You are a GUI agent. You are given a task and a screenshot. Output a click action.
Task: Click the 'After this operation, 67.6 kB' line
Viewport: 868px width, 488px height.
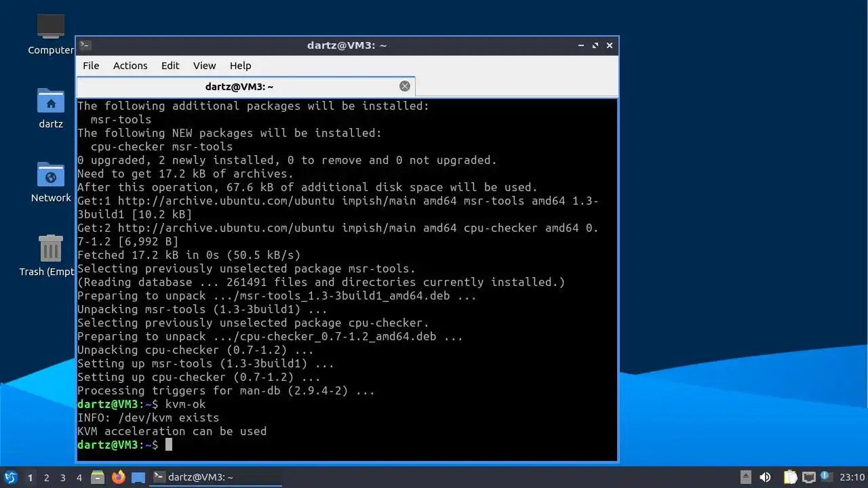tap(307, 187)
